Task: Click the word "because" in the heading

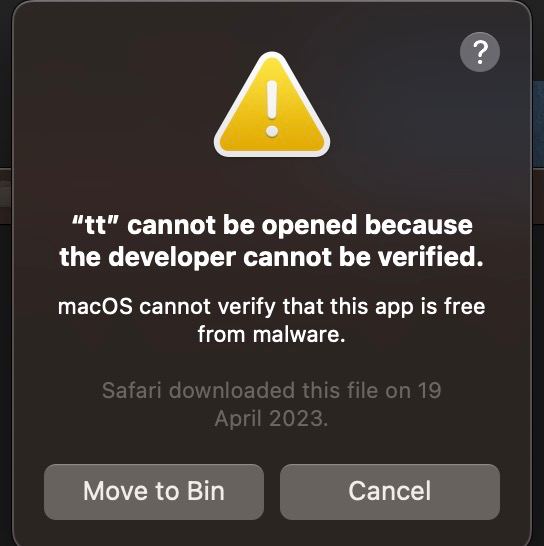Action: click(x=419, y=225)
